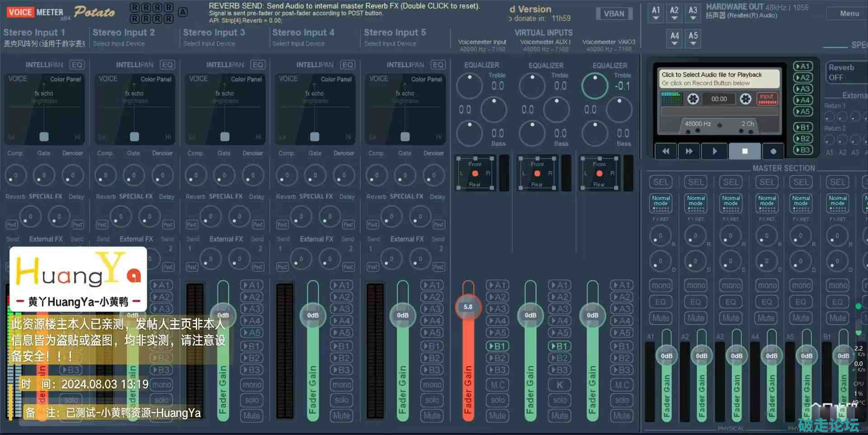Click the cassette recorder stop button
868x435 pixels.
tap(745, 151)
